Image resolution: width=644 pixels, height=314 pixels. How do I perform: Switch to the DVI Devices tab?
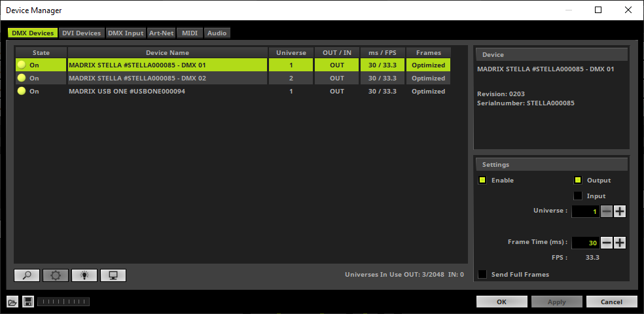point(81,33)
